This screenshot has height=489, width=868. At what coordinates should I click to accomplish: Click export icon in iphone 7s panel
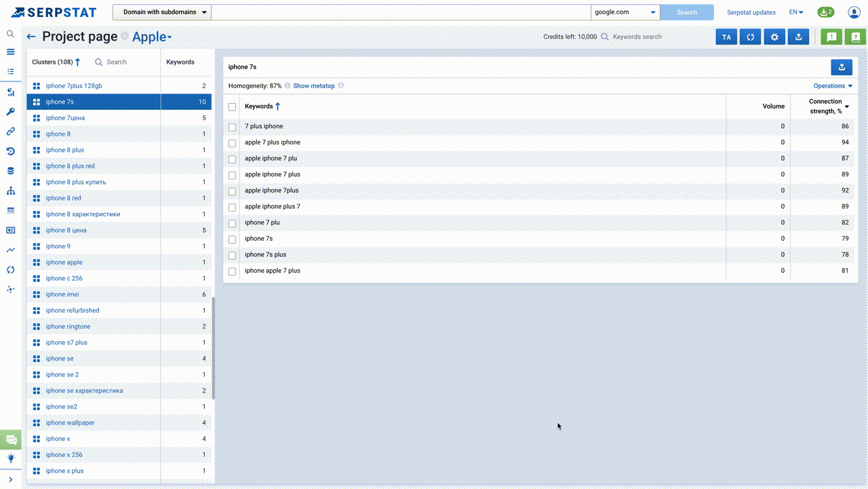coord(842,66)
